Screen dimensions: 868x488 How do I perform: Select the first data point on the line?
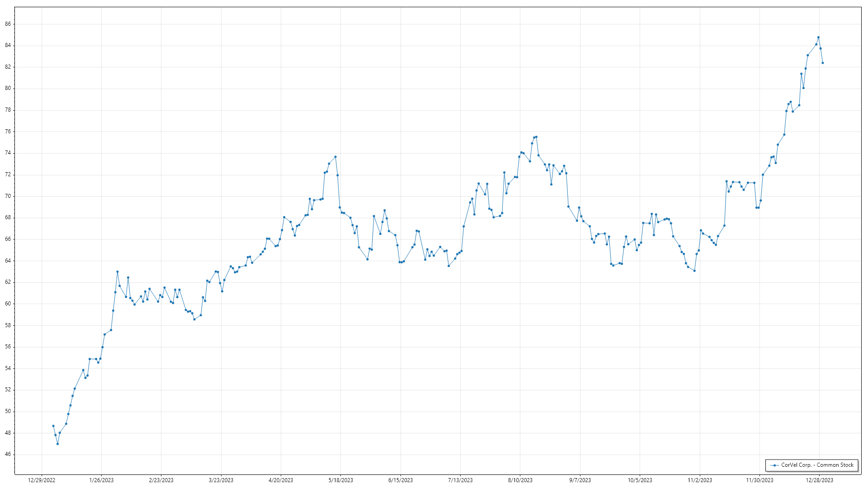click(53, 426)
